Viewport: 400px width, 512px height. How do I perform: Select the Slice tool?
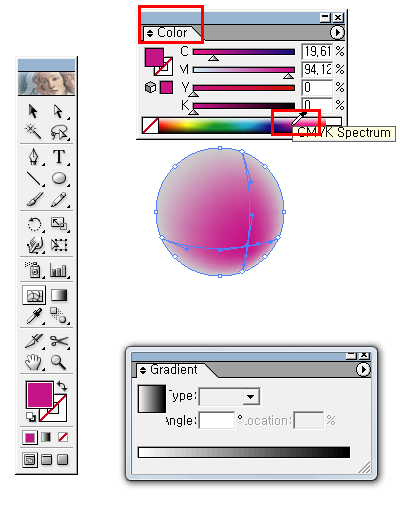34,341
